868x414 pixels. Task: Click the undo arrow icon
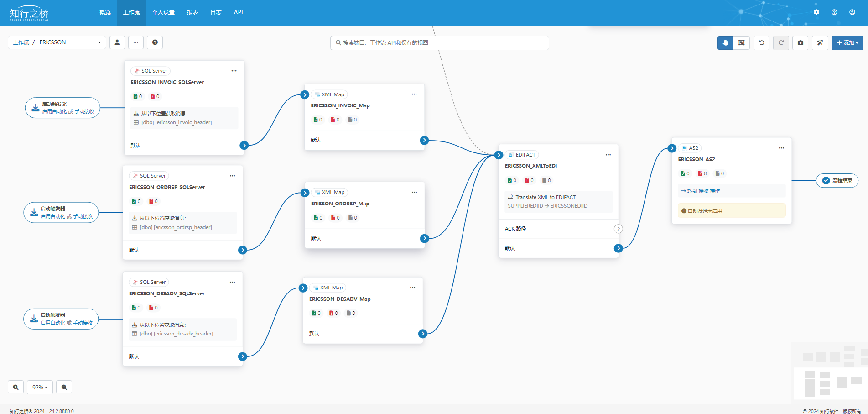761,43
